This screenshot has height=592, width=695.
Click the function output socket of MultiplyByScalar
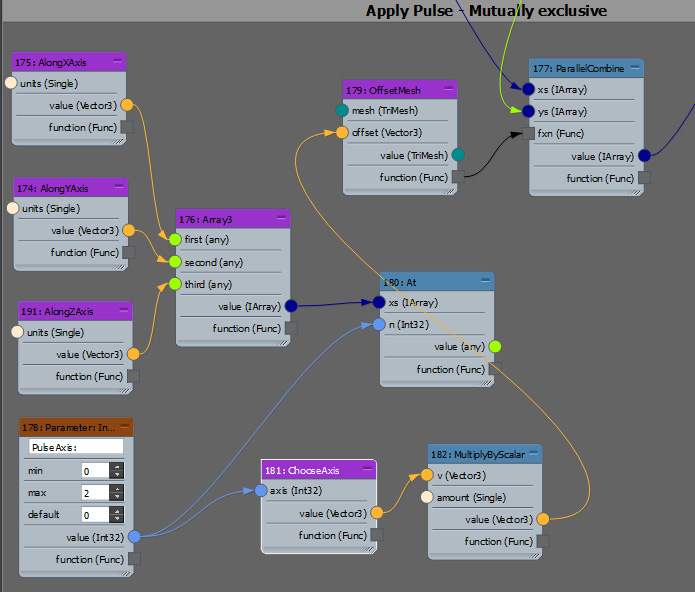543,541
